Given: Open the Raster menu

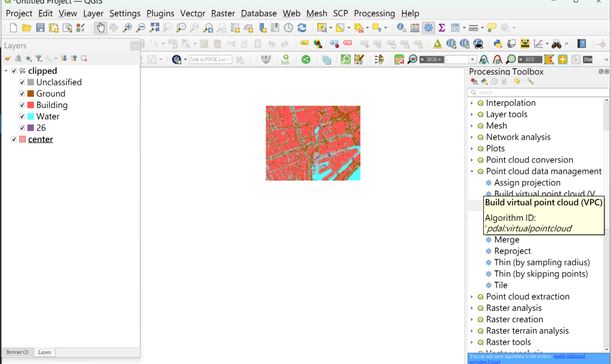Looking at the screenshot, I should point(223,13).
